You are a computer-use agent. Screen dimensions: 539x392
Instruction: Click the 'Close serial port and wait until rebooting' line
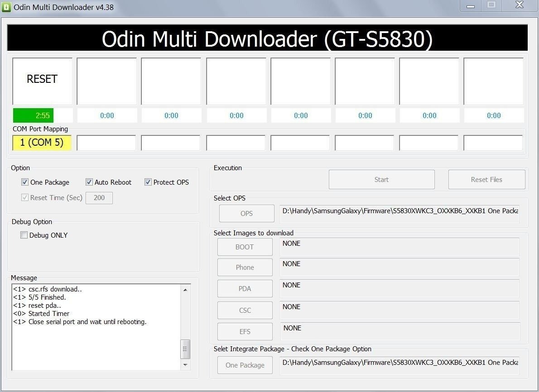click(x=80, y=322)
